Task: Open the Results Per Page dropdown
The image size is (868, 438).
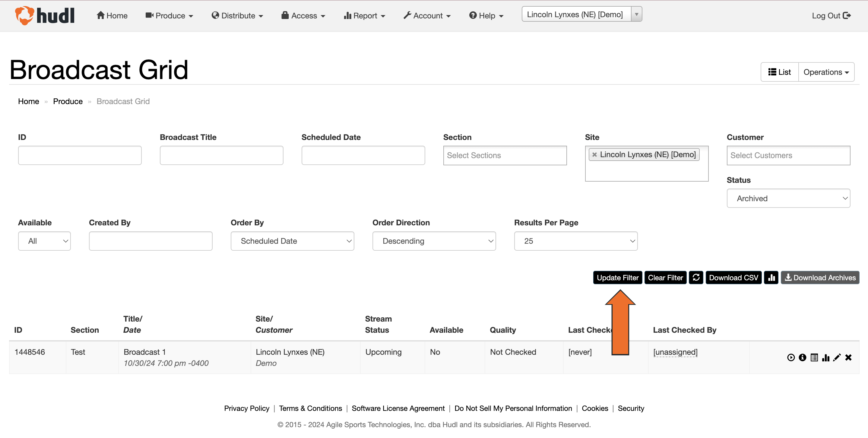Action: coord(576,241)
